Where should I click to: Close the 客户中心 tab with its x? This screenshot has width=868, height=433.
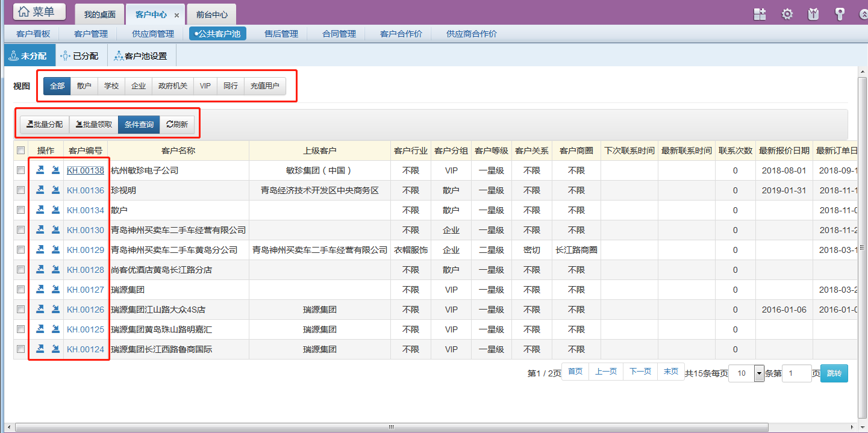pos(176,15)
